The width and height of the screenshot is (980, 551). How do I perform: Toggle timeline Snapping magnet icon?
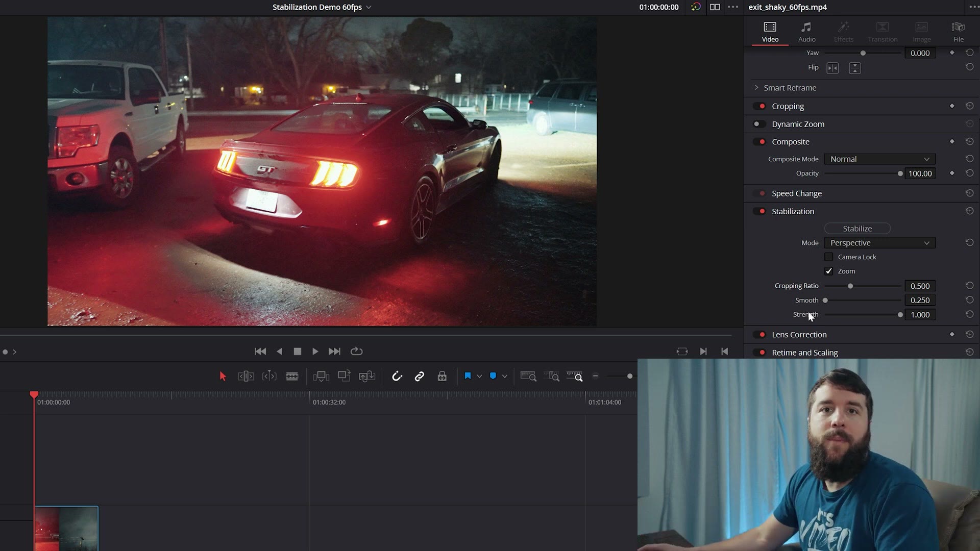click(x=397, y=377)
